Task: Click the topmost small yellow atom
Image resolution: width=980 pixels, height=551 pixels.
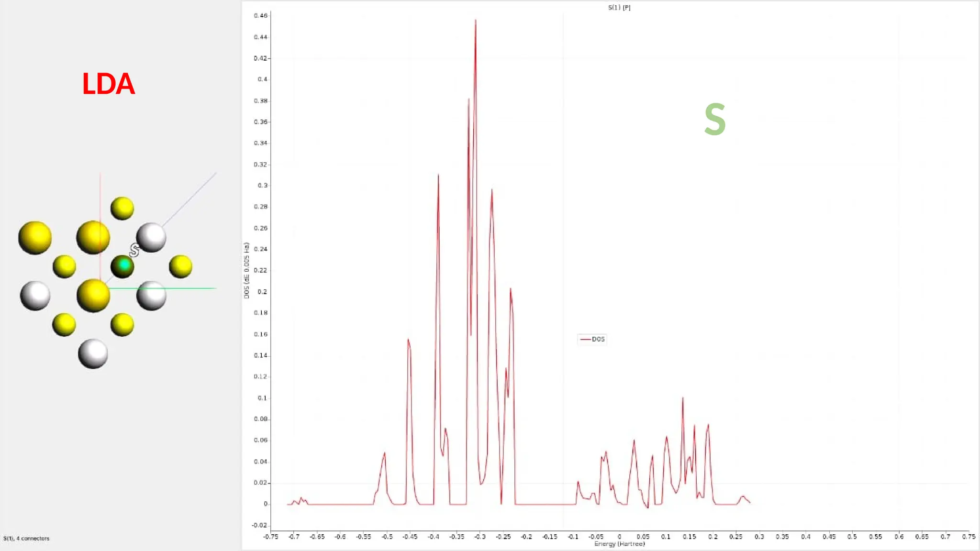Action: point(122,208)
